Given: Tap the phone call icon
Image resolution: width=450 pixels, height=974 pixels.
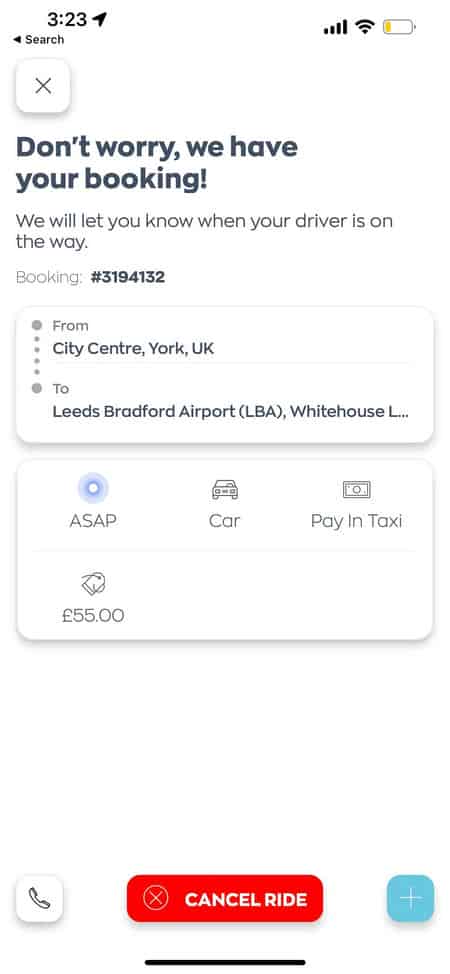Looking at the screenshot, I should tap(39, 898).
